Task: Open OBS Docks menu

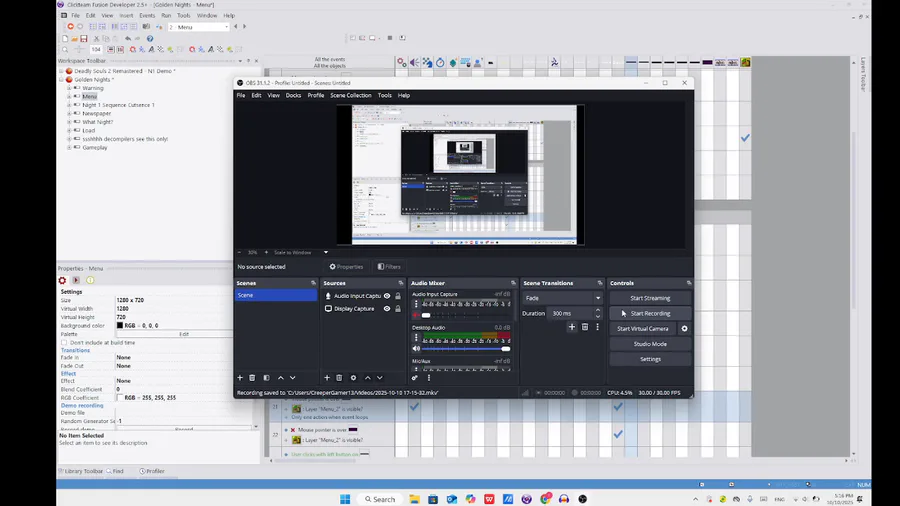Action: 293,95
